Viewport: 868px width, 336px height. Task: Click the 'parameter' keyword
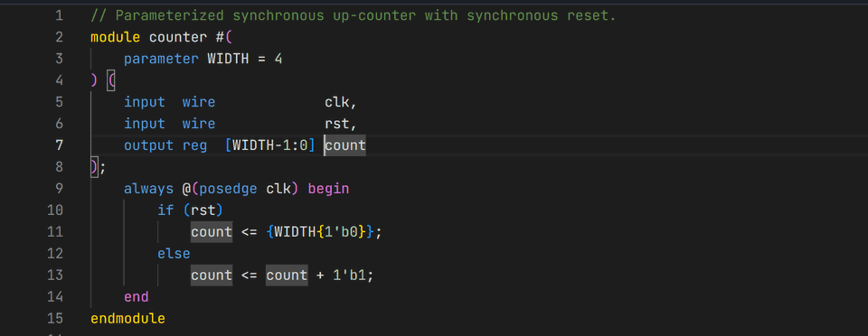[x=161, y=59]
